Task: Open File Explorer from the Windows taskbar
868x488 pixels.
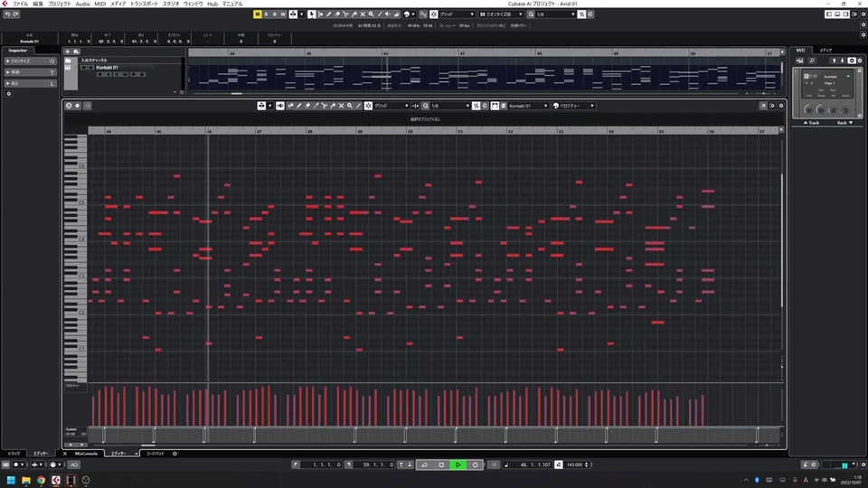Action: click(x=26, y=480)
